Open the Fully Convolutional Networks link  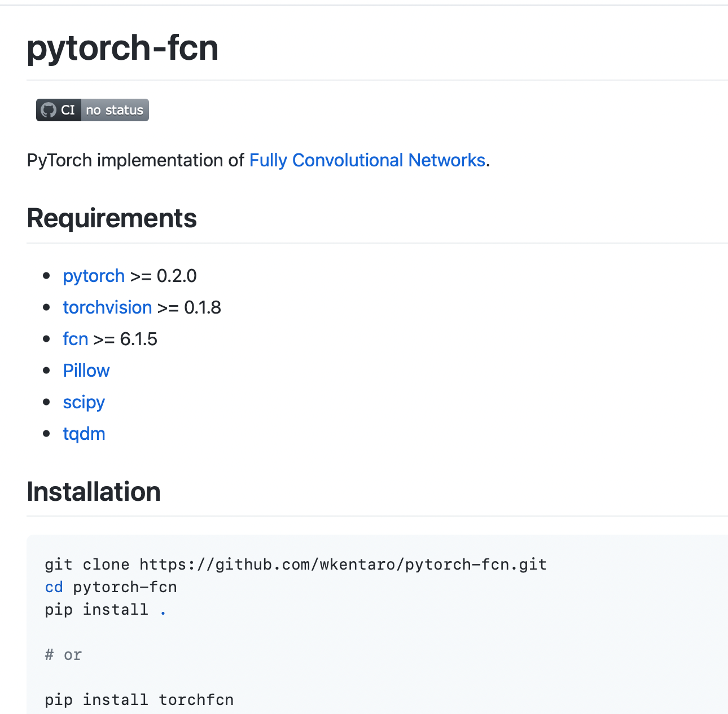[x=367, y=161]
